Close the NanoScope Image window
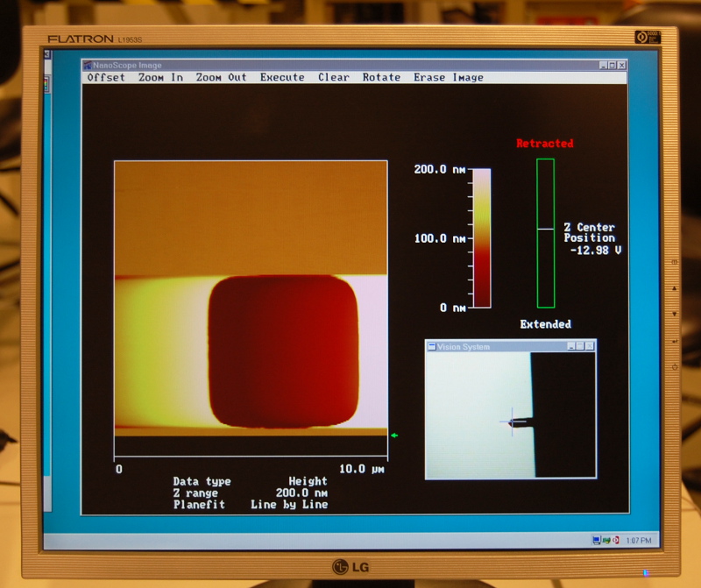This screenshot has width=701, height=588. coord(621,65)
